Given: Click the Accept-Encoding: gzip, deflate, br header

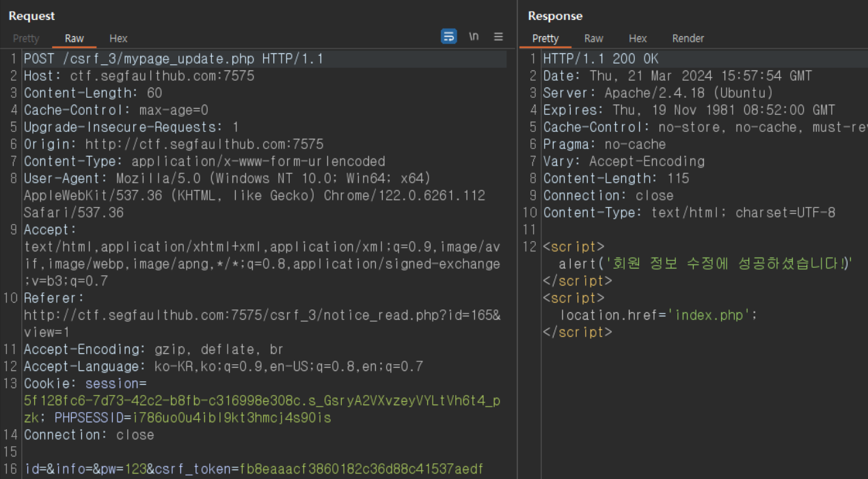Looking at the screenshot, I should click(154, 349).
